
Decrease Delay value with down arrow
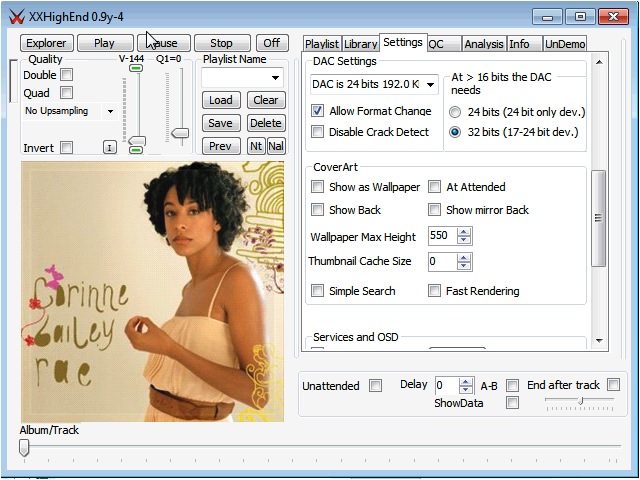click(466, 389)
